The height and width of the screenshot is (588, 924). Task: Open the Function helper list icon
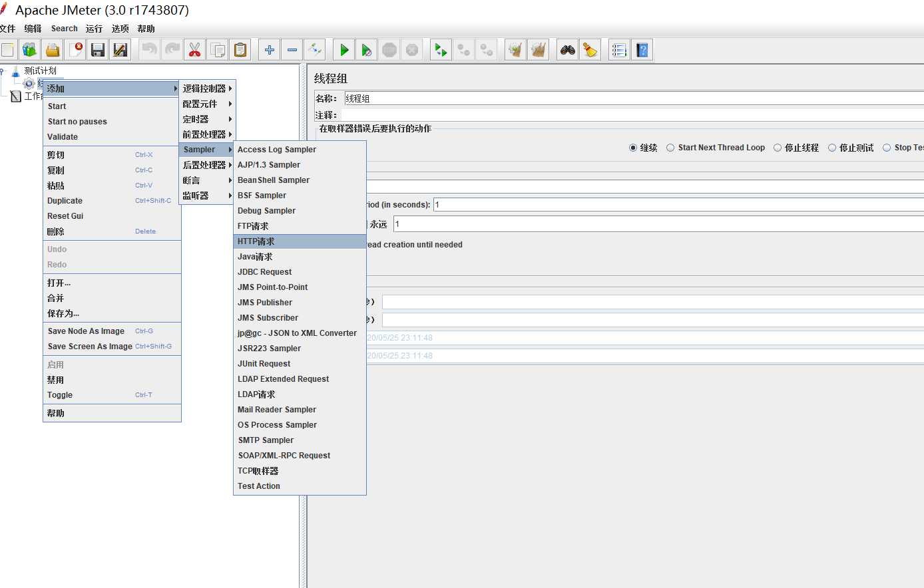620,50
